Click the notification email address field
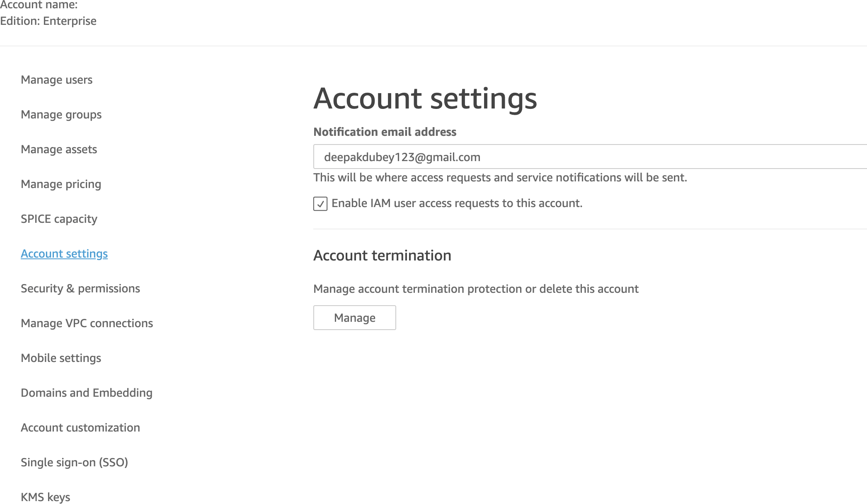867x504 pixels. pyautogui.click(x=588, y=157)
